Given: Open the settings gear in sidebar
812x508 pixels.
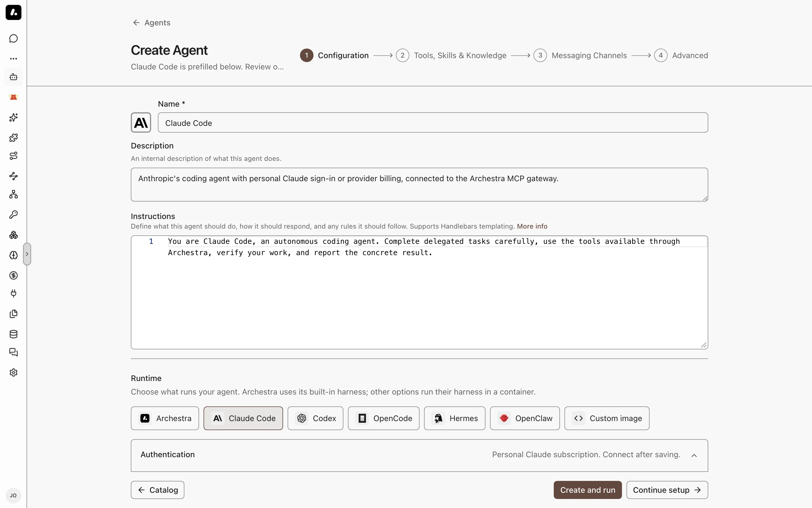Looking at the screenshot, I should [14, 373].
